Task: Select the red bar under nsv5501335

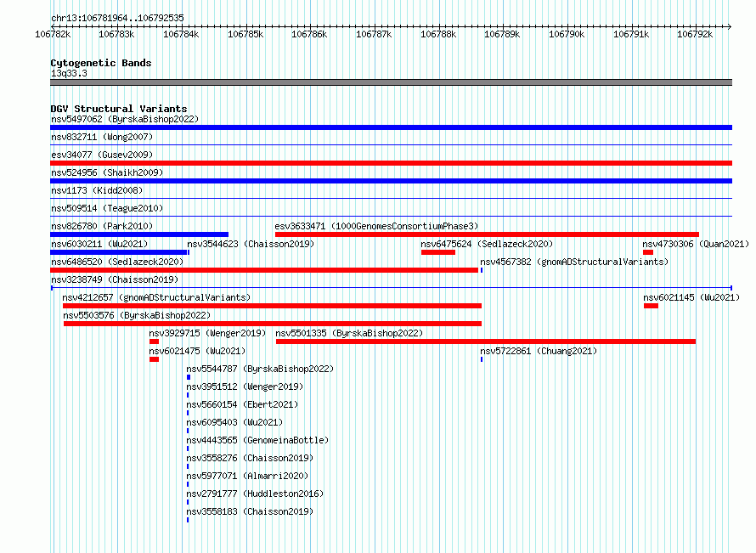Action: [x=486, y=341]
